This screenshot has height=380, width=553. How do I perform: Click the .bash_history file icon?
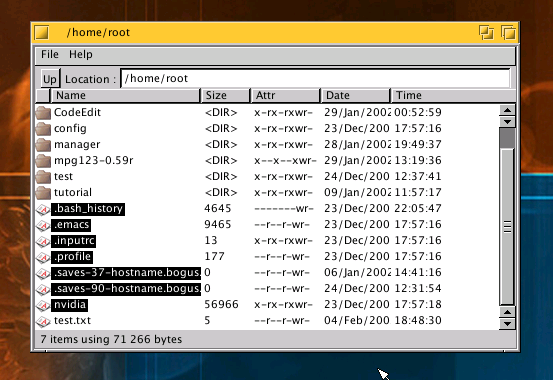click(43, 209)
